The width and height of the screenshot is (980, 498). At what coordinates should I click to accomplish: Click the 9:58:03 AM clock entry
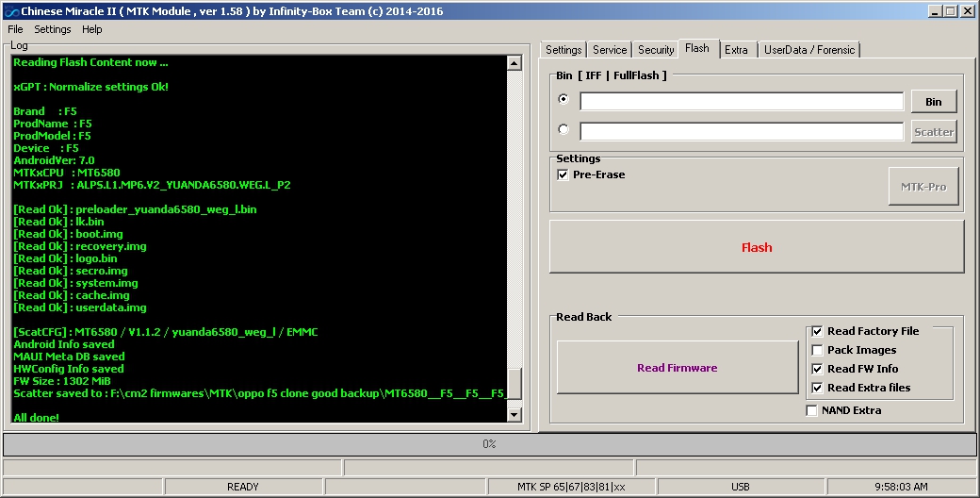click(901, 487)
